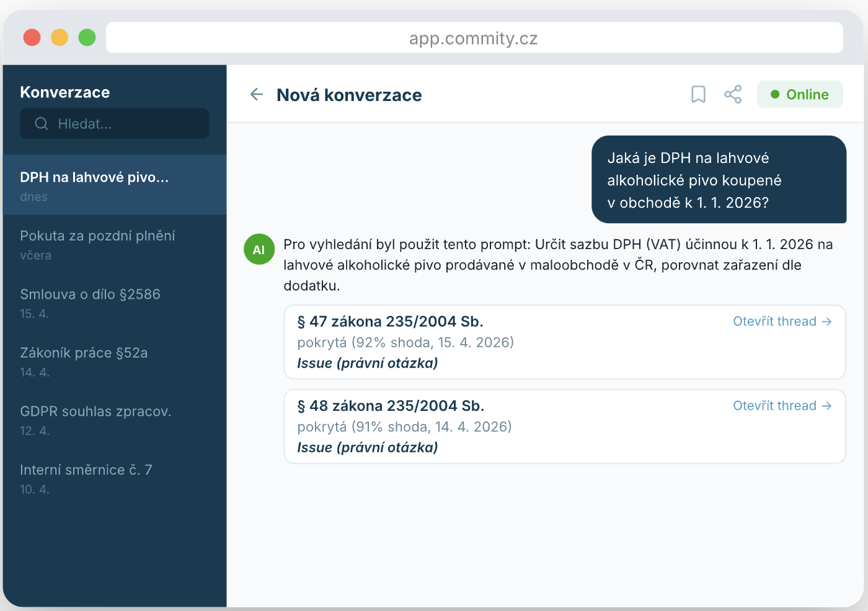The image size is (868, 611).
Task: Click the AI response prompt text
Action: coord(558,265)
